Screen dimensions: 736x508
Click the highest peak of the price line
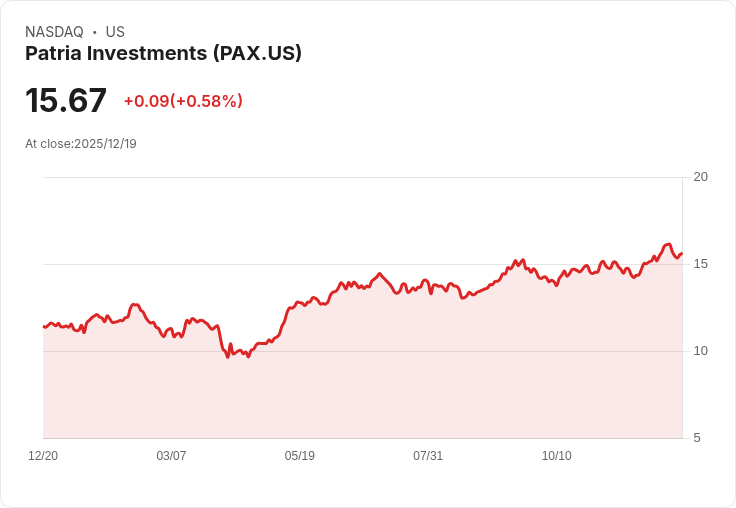pos(667,244)
